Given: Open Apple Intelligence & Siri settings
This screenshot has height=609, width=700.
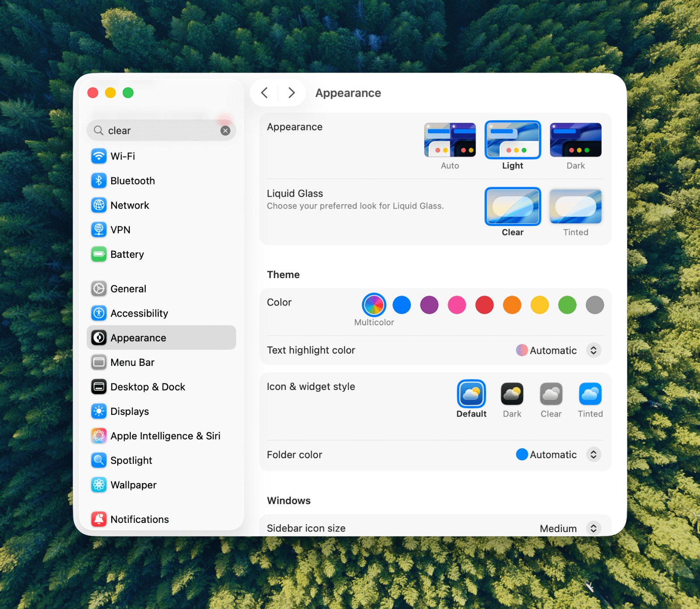Looking at the screenshot, I should [165, 435].
